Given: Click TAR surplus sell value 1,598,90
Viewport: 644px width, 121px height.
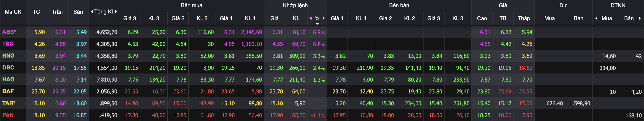Looking at the screenshot, I should point(580,104).
